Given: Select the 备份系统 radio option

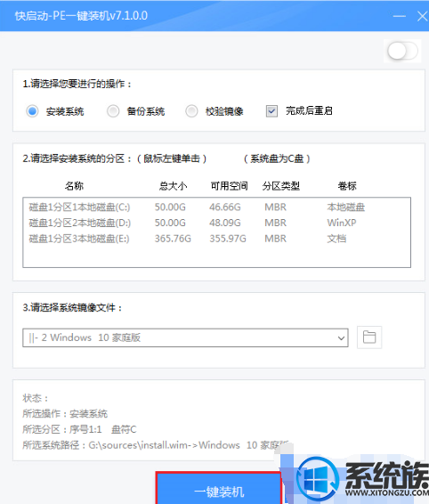Looking at the screenshot, I should 113,111.
